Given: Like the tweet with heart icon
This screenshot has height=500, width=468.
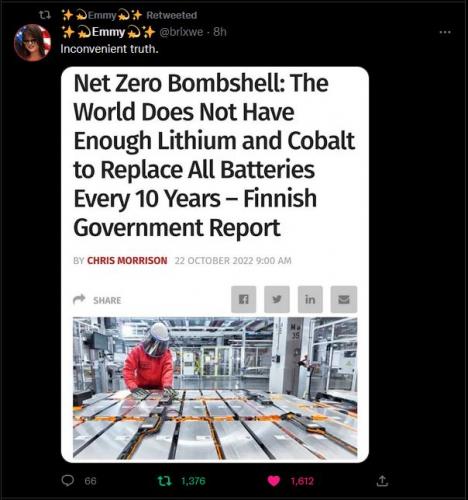Looking at the screenshot, I should [274, 481].
